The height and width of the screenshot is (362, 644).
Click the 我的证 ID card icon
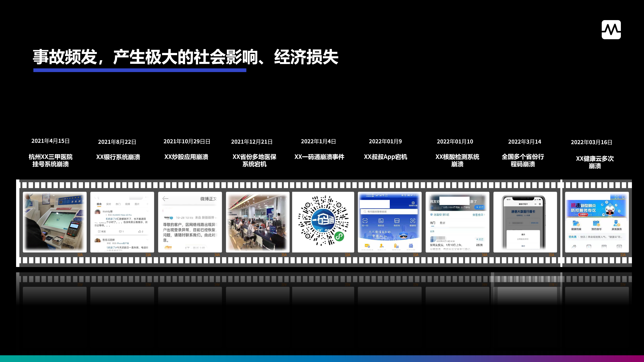[x=381, y=221]
